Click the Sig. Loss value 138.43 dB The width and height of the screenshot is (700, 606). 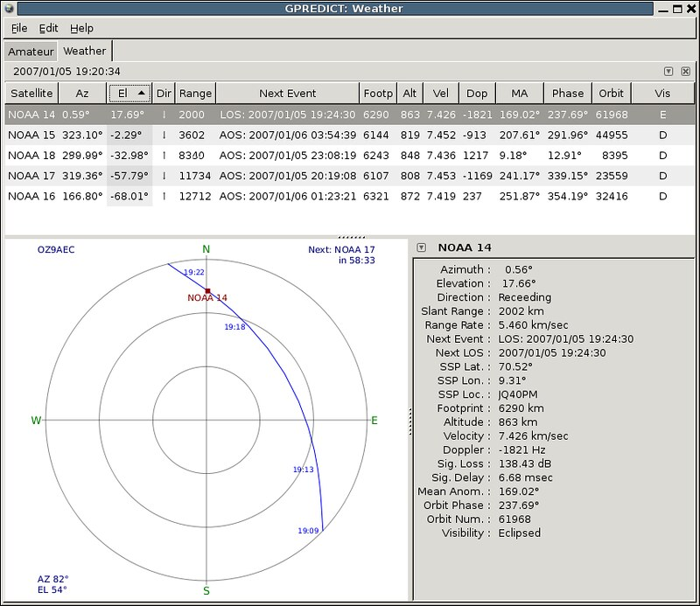524,463
